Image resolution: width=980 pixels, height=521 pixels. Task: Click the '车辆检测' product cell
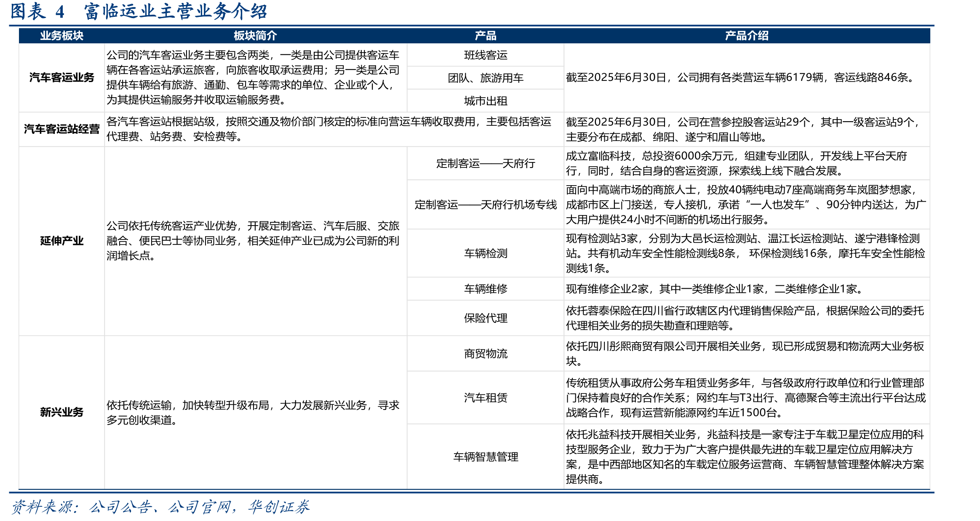pyautogui.click(x=486, y=253)
